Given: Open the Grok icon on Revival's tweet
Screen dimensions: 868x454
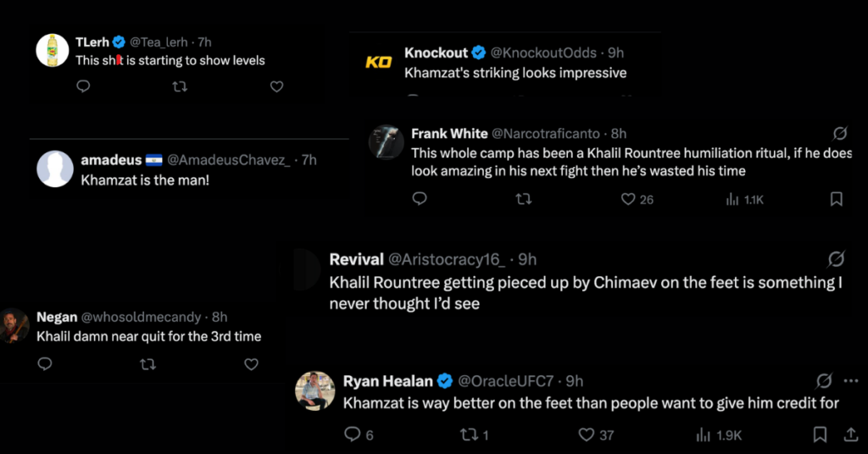Looking at the screenshot, I should coord(835,259).
